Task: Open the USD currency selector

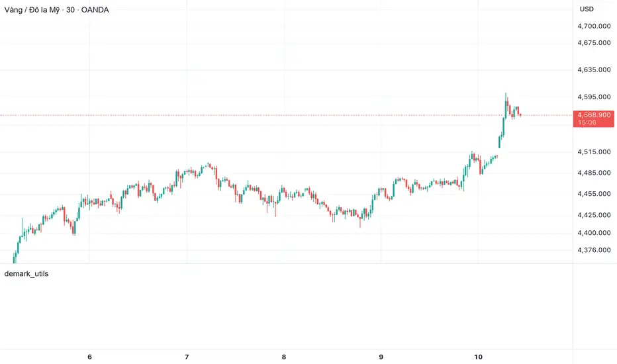Action: [587, 9]
